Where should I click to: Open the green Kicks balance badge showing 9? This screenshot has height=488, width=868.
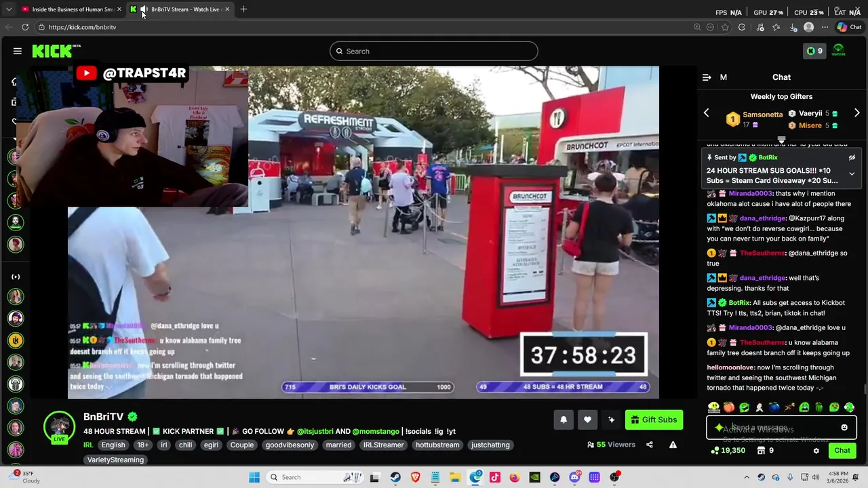coord(814,51)
